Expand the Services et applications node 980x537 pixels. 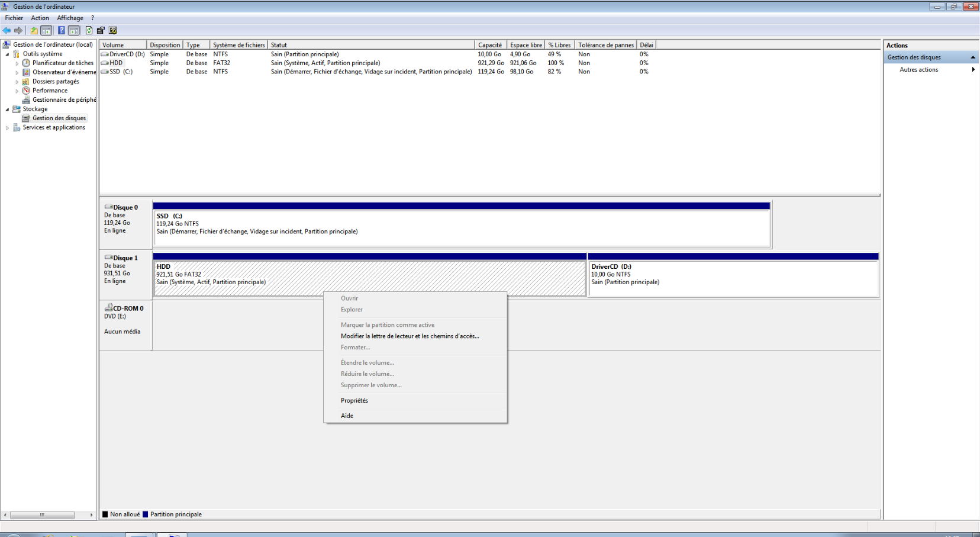pos(7,127)
